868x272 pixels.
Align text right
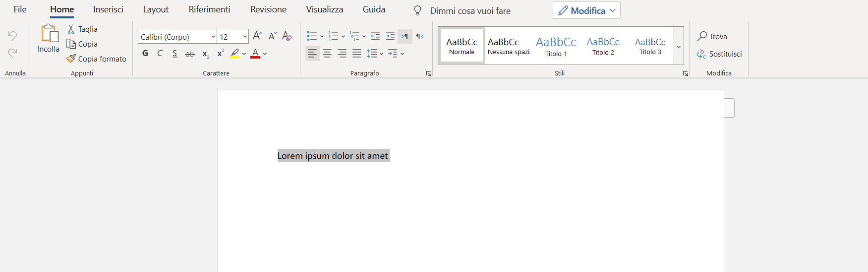click(342, 53)
